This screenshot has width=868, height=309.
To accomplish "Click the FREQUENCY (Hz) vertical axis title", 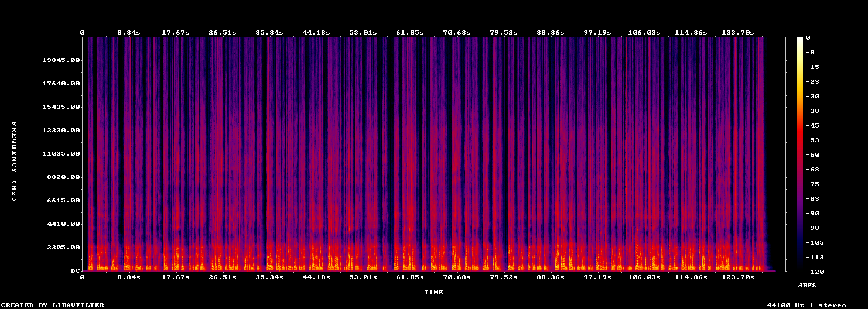I will [x=14, y=162].
